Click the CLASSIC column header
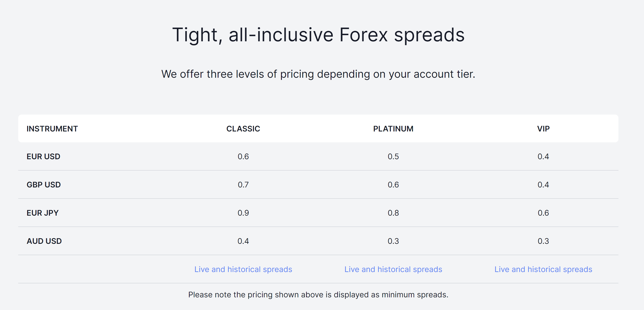The width and height of the screenshot is (644, 310). (243, 129)
